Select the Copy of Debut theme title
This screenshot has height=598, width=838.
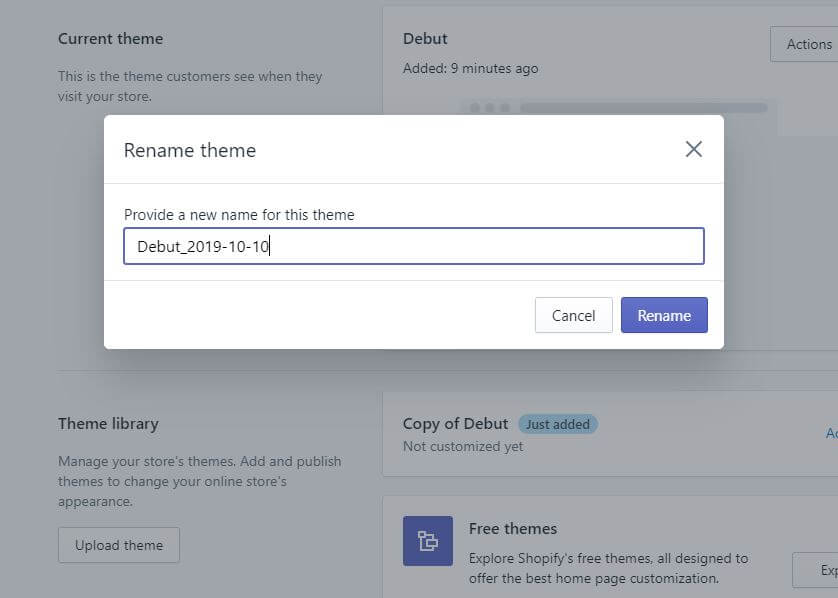(x=455, y=424)
